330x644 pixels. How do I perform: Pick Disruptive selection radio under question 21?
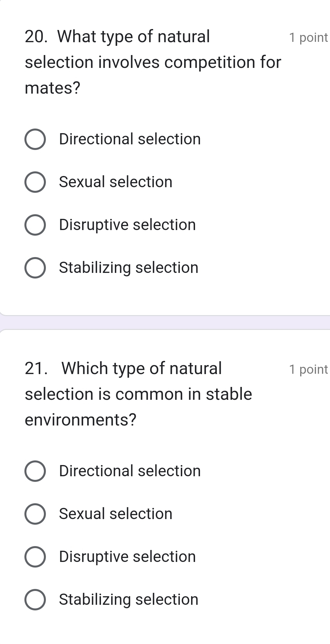tap(35, 557)
